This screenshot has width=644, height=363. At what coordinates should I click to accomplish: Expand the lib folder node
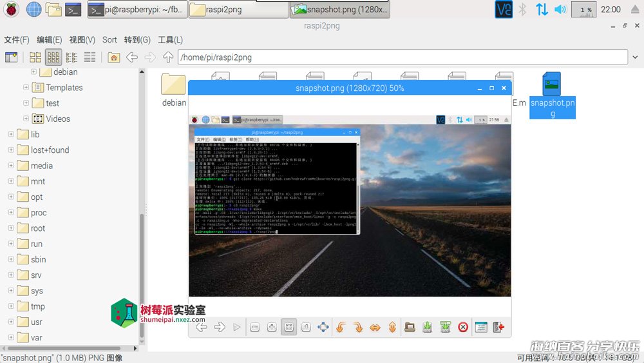coord(11,134)
